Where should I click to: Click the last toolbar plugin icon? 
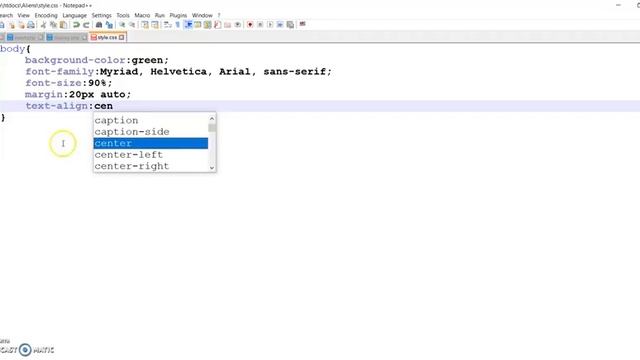pyautogui.click(x=302, y=24)
